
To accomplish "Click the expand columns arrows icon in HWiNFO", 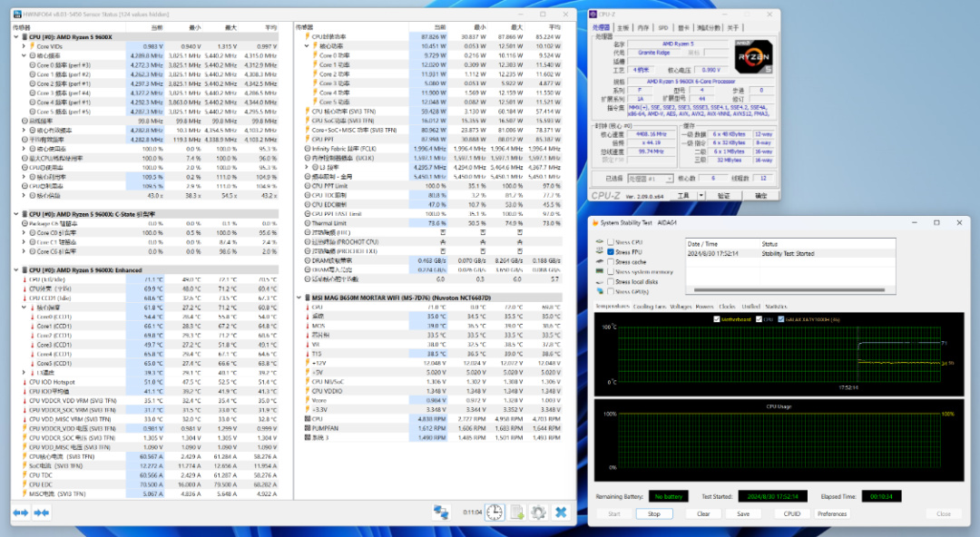I will 19,513.
